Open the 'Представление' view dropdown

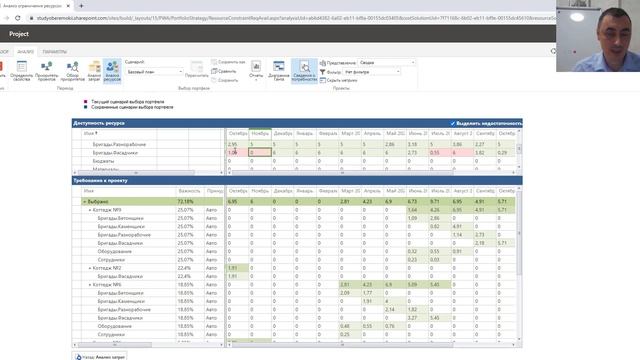pyautogui.click(x=387, y=62)
